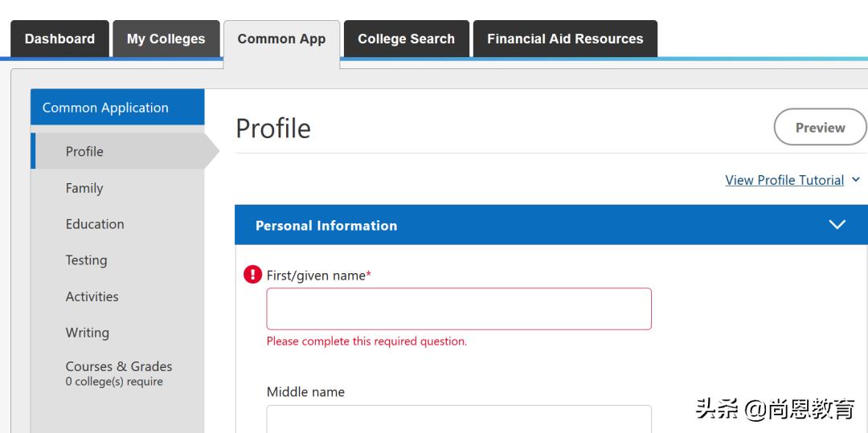Switch to the Dashboard tab
The height and width of the screenshot is (433, 868).
[59, 39]
